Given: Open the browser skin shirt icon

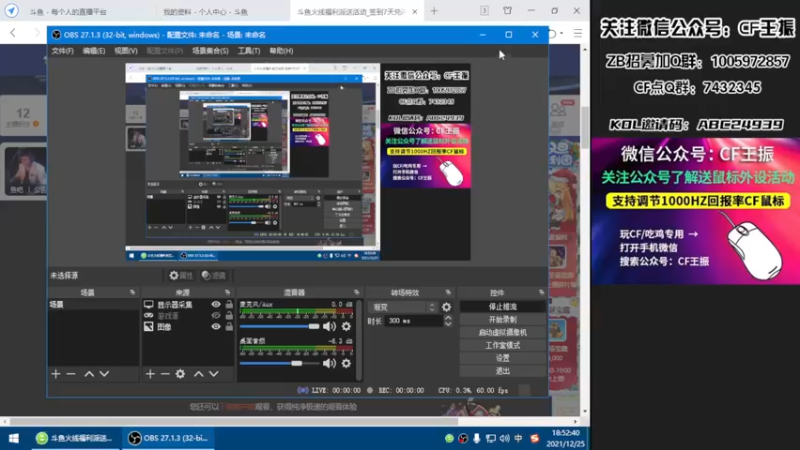Looking at the screenshot, I should 507,11.
